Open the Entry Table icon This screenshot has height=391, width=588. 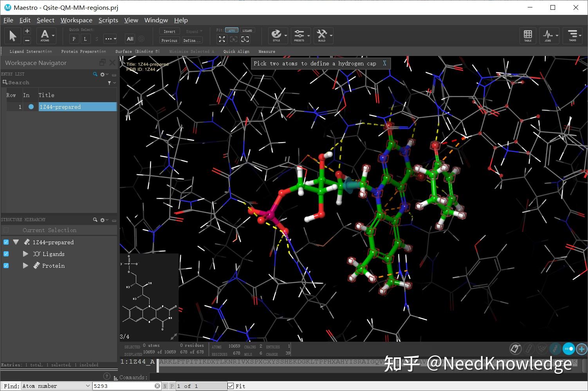(528, 35)
